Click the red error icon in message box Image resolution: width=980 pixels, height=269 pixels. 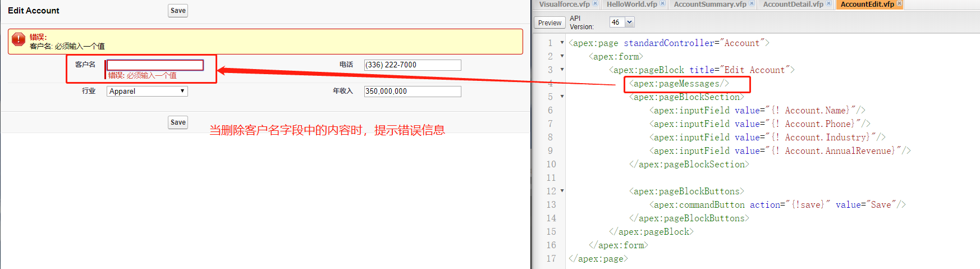pos(19,39)
